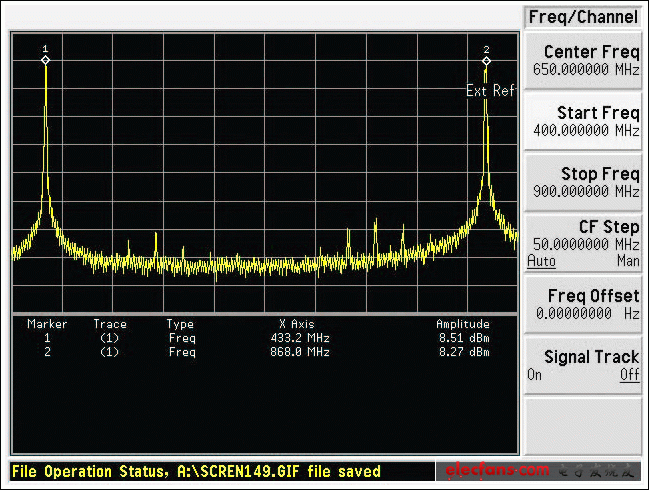649x490 pixels.
Task: Click the Amplitude column header
Action: click(462, 324)
